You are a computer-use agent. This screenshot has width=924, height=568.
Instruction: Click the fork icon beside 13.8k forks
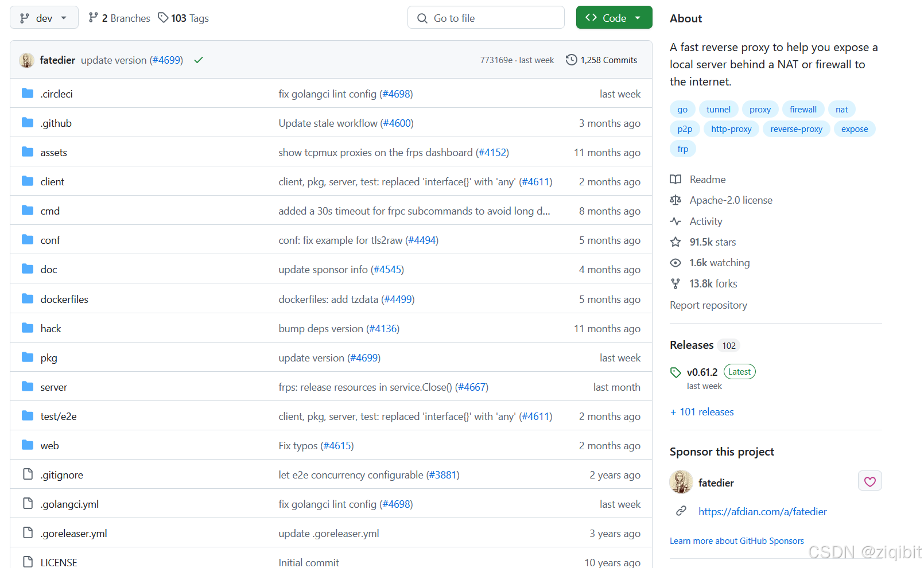click(x=675, y=283)
